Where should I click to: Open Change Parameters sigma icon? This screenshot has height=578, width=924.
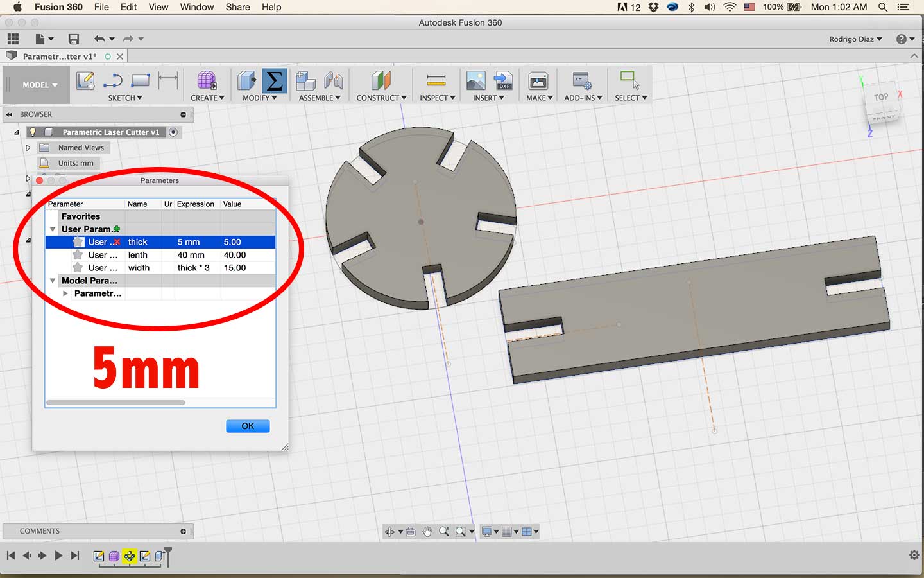(x=274, y=81)
